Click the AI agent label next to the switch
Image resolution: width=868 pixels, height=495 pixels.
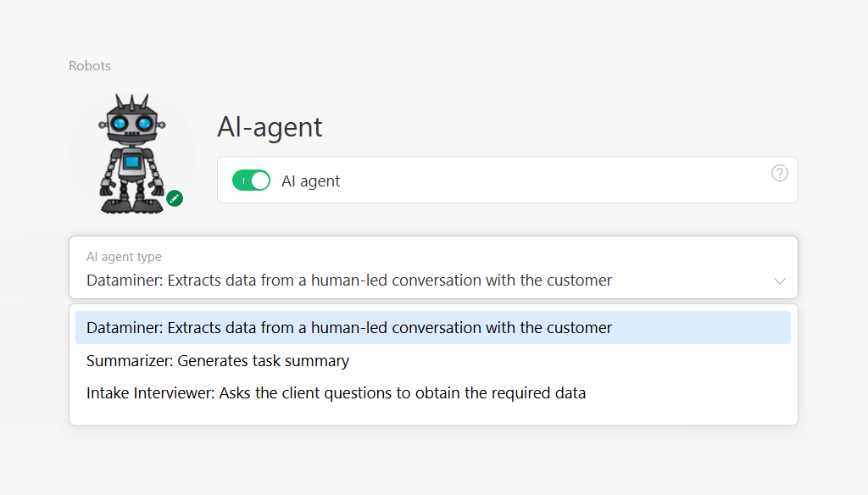[310, 180]
